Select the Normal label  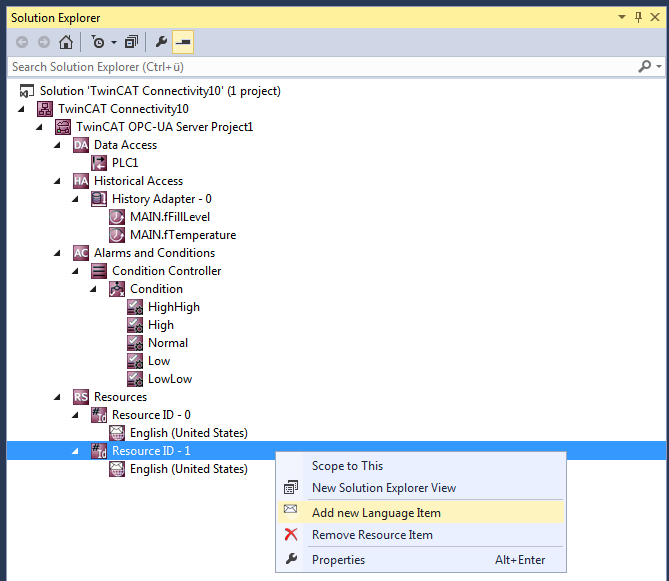tap(168, 343)
